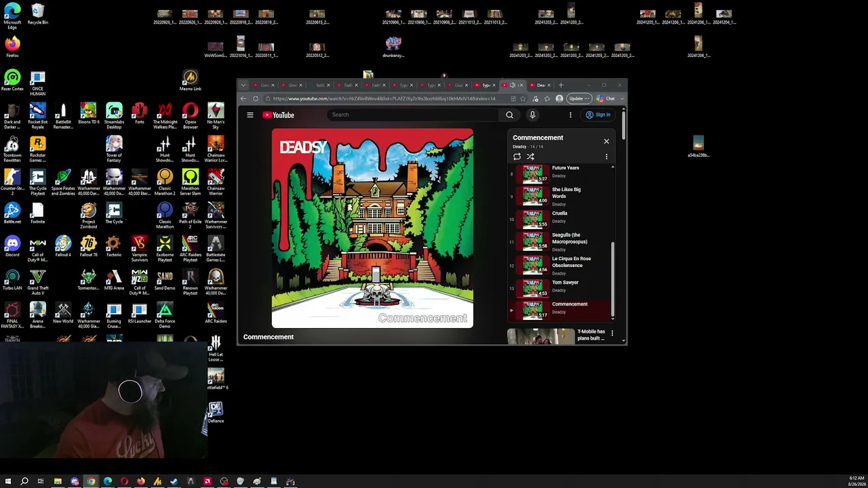Select Recycle Bin desktop icon
Image resolution: width=868 pixels, height=488 pixels.
[38, 15]
